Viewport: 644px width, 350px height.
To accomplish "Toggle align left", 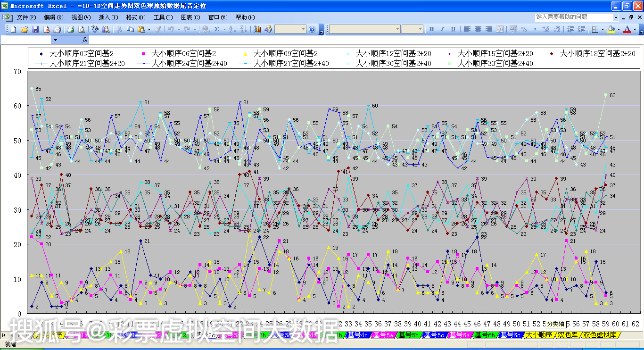I will 467,29.
